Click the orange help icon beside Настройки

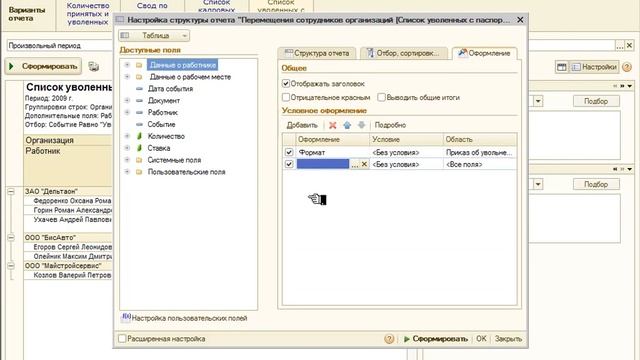(x=627, y=67)
